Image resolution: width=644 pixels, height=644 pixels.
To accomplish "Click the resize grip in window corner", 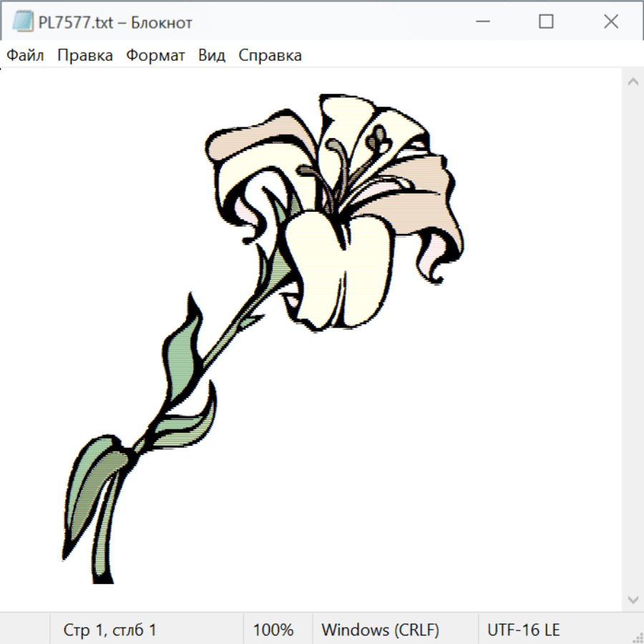I will [638, 638].
